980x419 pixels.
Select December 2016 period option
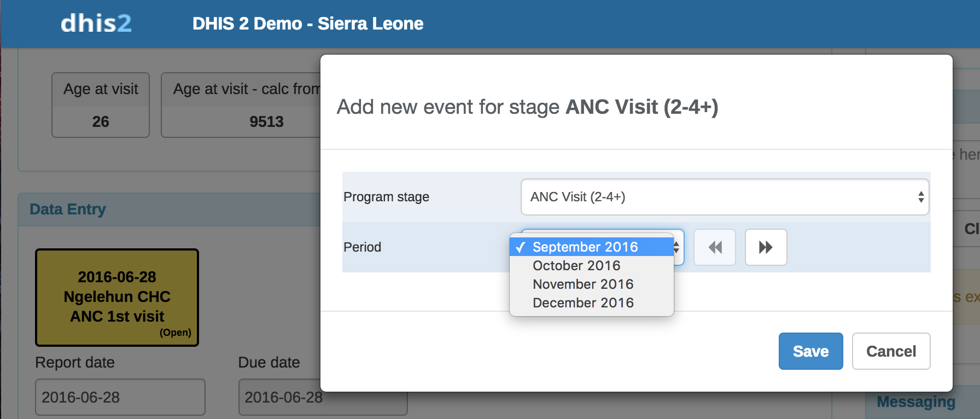(583, 303)
